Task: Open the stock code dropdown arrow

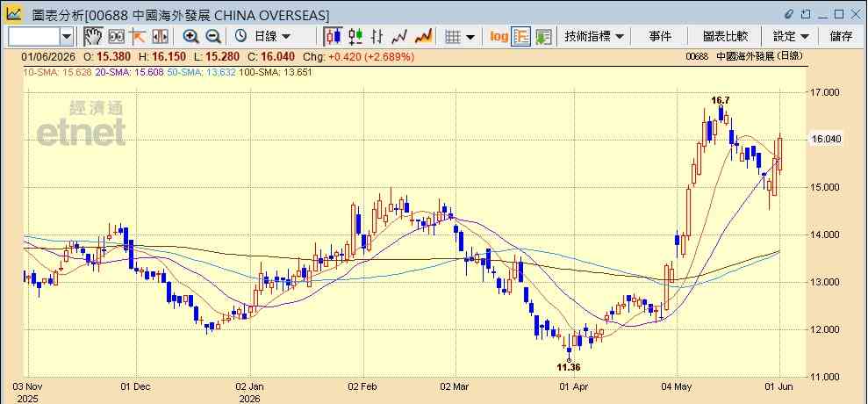Action: [x=67, y=37]
